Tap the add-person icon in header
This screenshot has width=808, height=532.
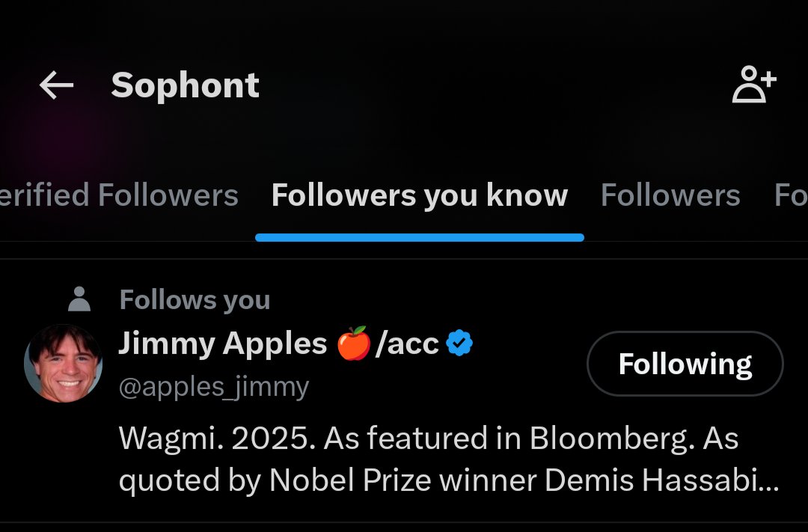tap(754, 84)
